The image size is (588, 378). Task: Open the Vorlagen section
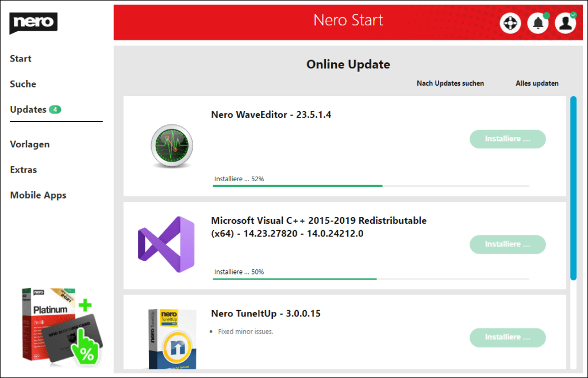(30, 144)
